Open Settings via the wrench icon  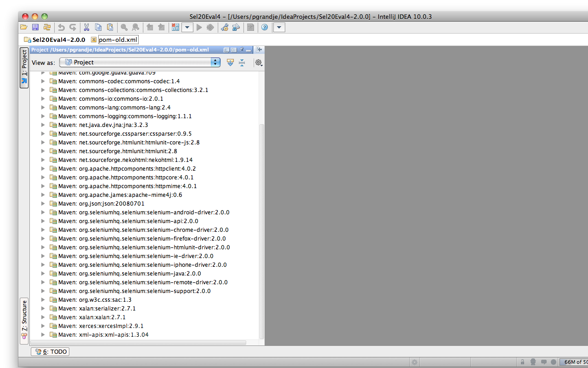click(225, 28)
